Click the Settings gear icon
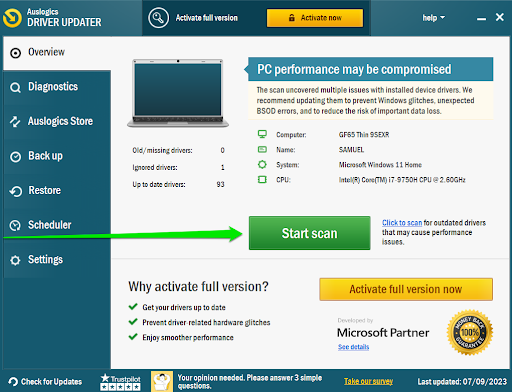This screenshot has height=392, width=512. tap(15, 260)
